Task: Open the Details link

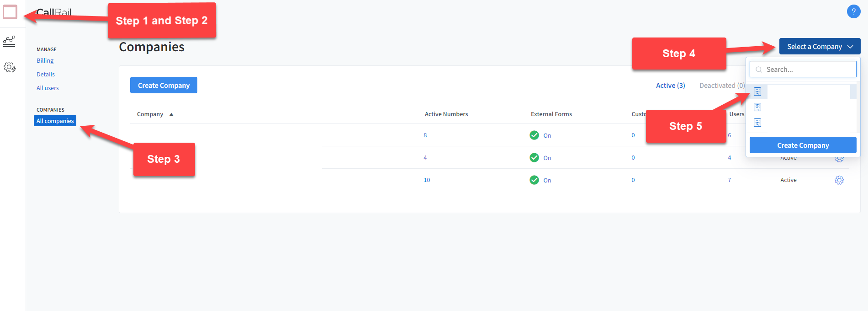Action: (x=46, y=74)
